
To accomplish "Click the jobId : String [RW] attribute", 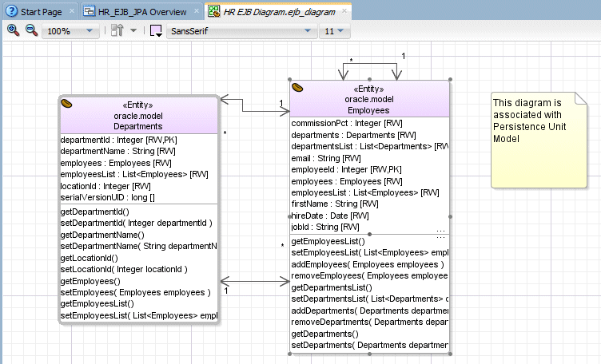I will point(325,227).
